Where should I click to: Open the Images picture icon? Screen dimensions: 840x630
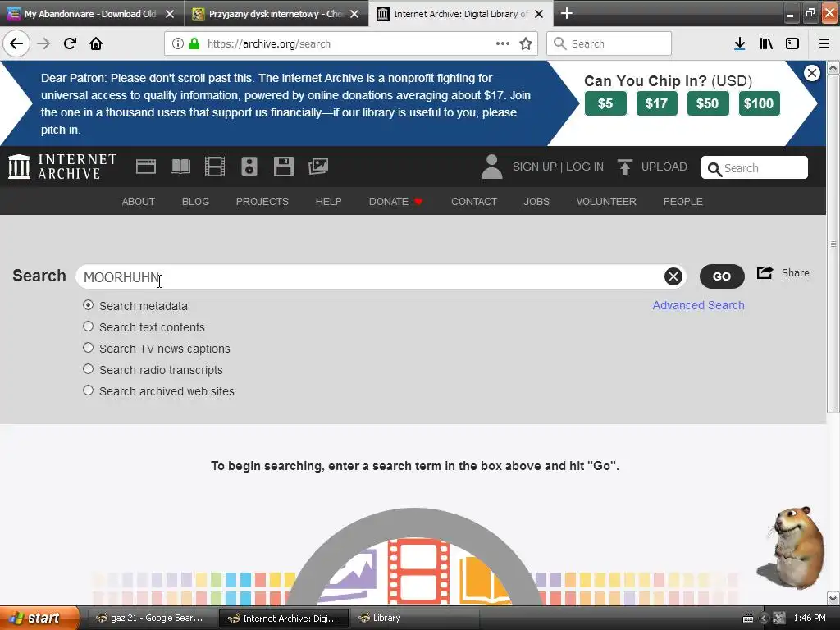[318, 167]
